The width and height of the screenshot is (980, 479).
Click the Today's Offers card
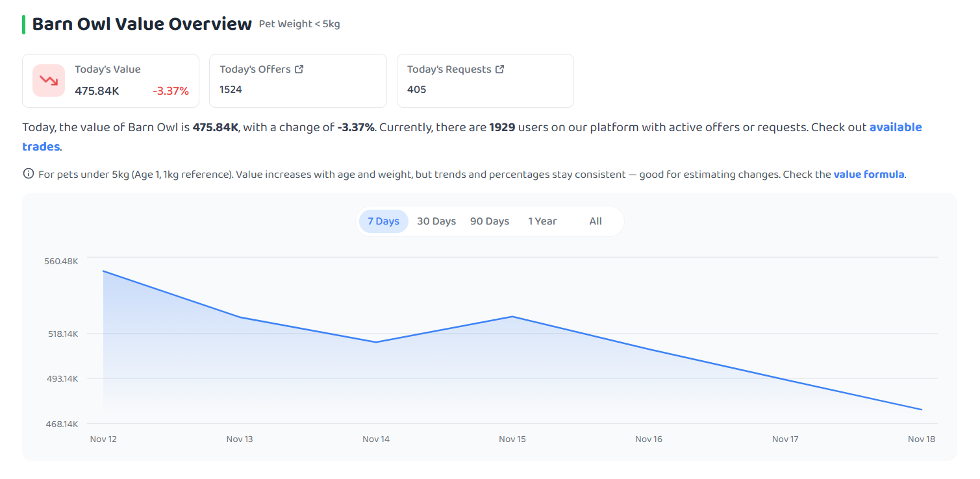[x=298, y=80]
